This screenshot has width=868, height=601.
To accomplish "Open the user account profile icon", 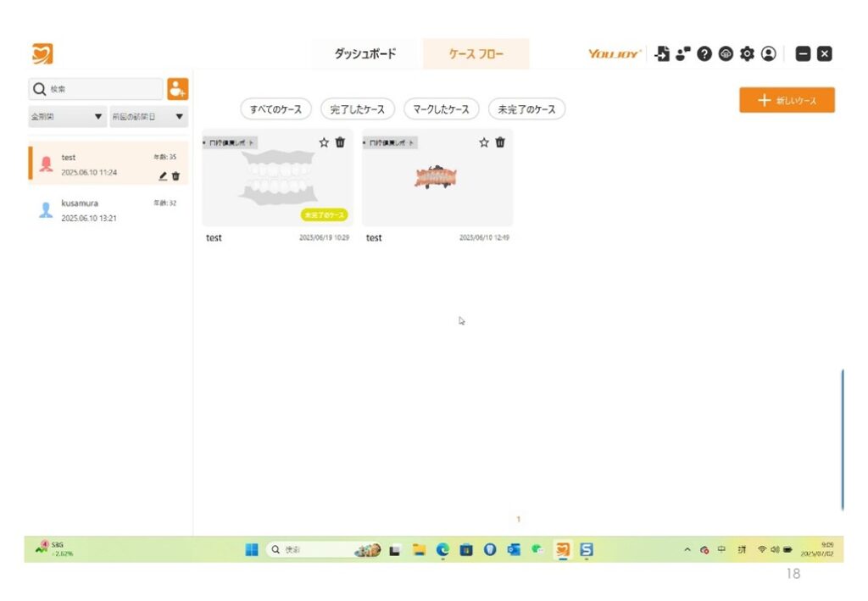I will tap(768, 54).
